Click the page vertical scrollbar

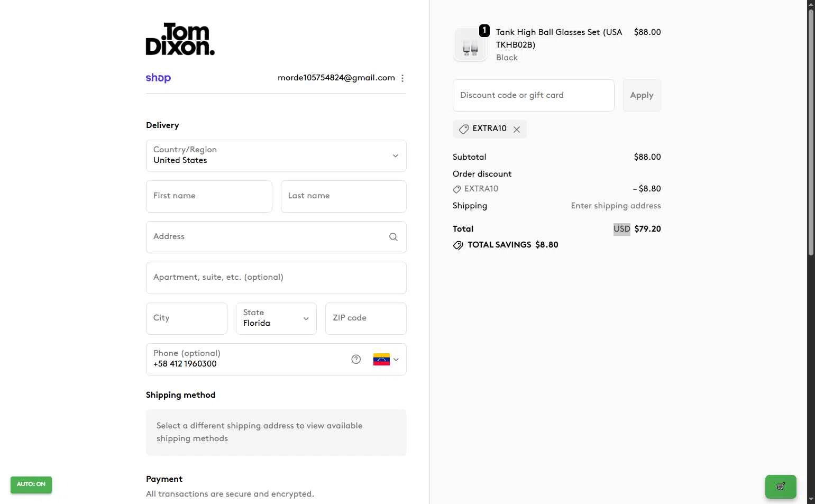coord(811,132)
